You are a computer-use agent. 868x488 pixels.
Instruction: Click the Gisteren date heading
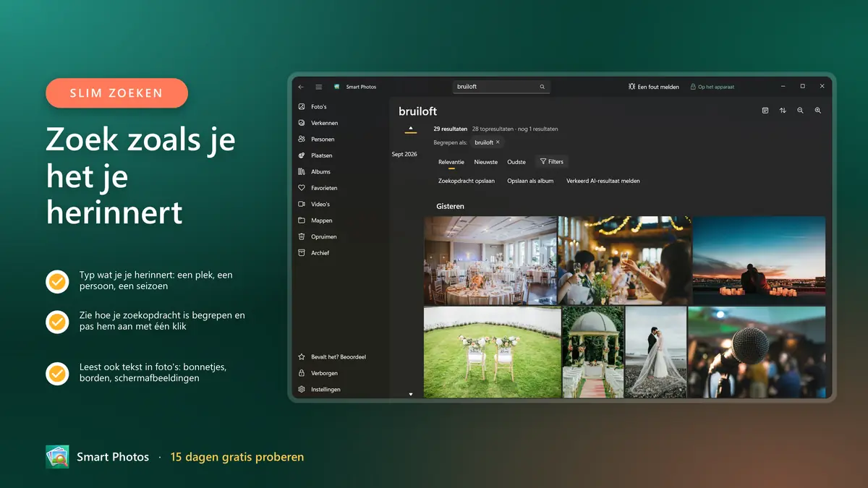[x=451, y=206]
